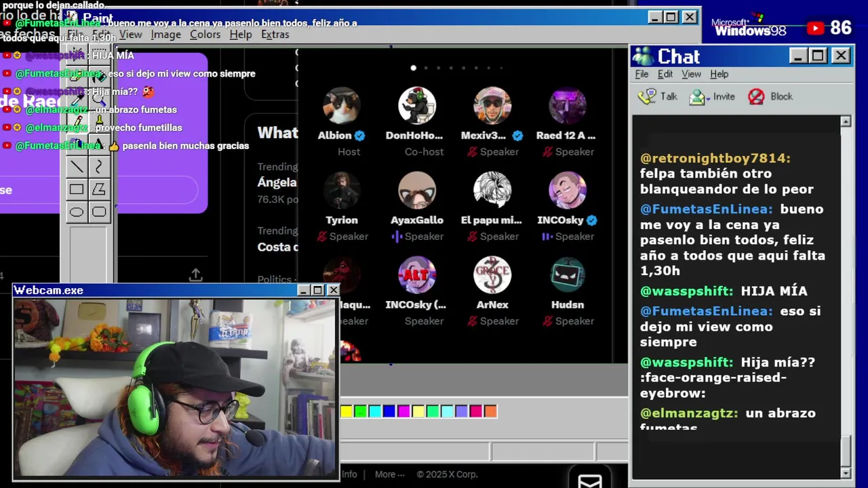Open the Chat window File menu
Image resolution: width=868 pixels, height=488 pixels.
(x=642, y=74)
